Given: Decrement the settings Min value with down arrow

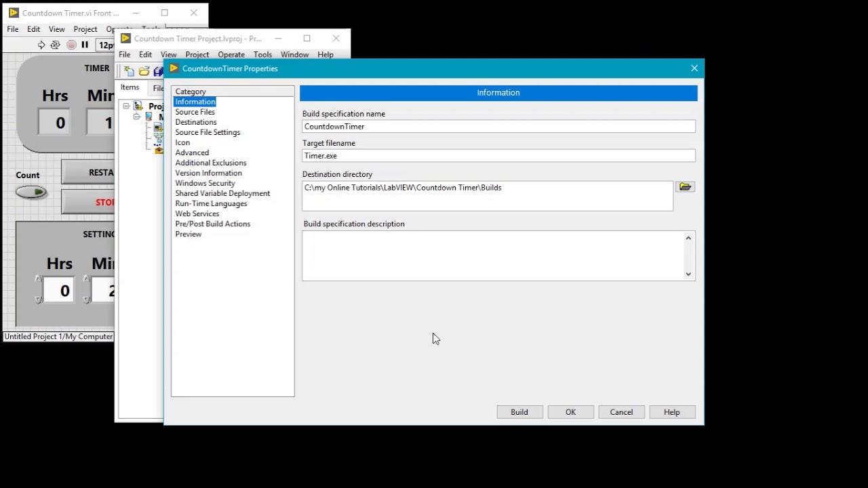Looking at the screenshot, I should pyautogui.click(x=86, y=299).
